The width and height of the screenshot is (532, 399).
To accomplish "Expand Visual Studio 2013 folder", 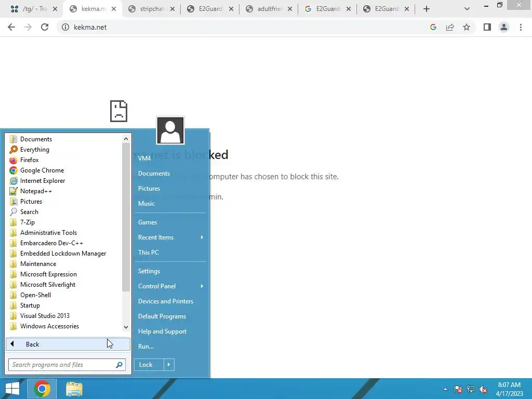I will click(45, 316).
